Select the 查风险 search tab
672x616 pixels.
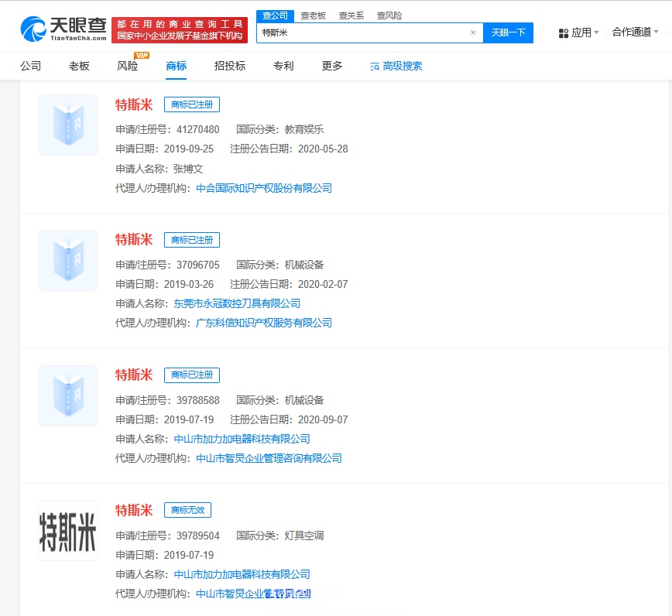pos(389,15)
